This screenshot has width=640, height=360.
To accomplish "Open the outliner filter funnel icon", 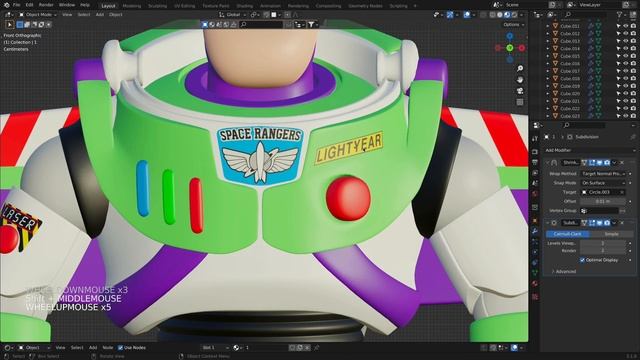I will [620, 14].
